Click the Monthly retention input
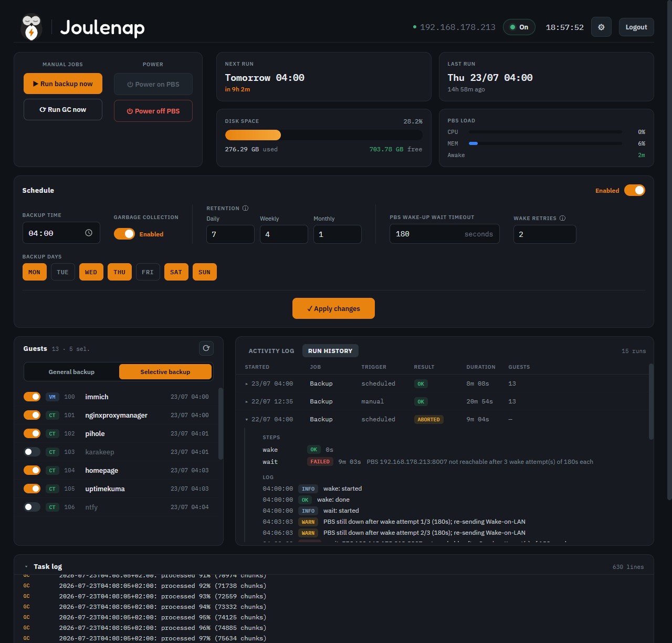672x643 pixels. [x=338, y=234]
